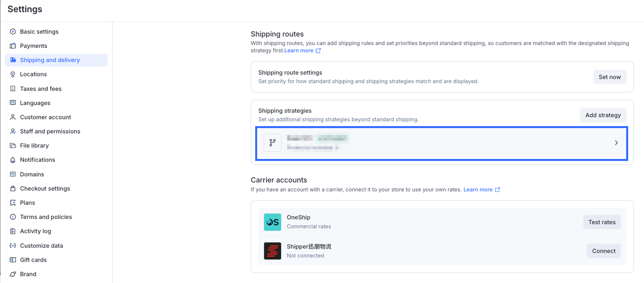
Task: Click the Checkout settings bag icon
Action: coord(13,189)
